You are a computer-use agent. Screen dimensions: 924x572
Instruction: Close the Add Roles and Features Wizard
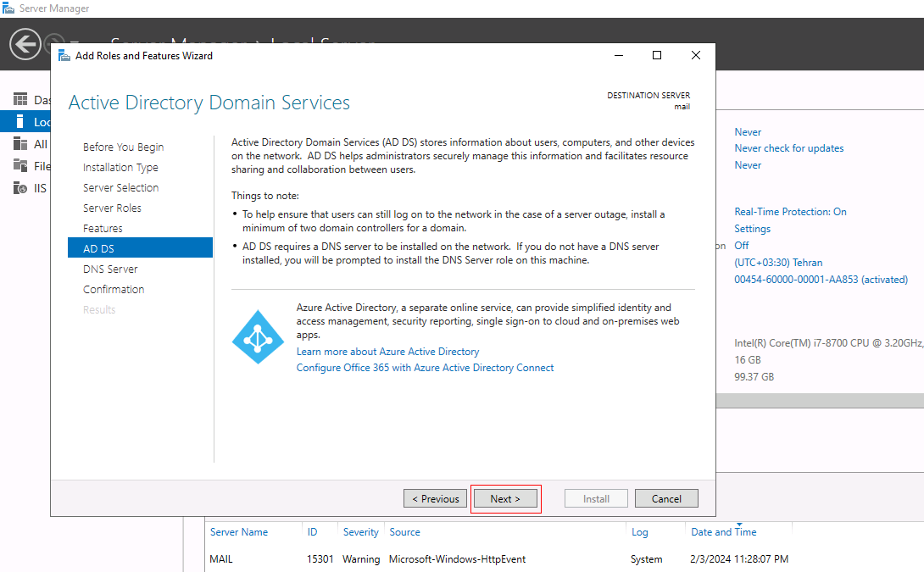696,55
